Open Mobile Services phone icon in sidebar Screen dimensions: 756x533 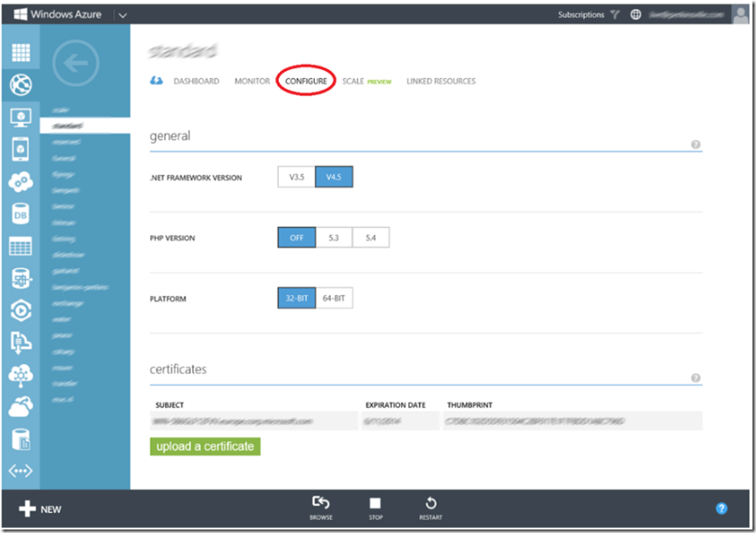(x=21, y=149)
